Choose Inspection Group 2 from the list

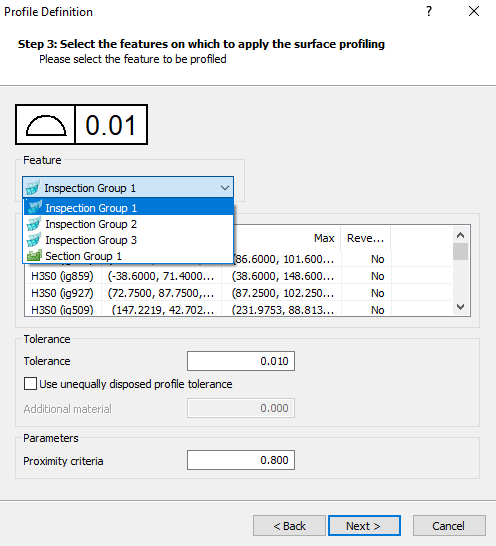click(x=128, y=224)
